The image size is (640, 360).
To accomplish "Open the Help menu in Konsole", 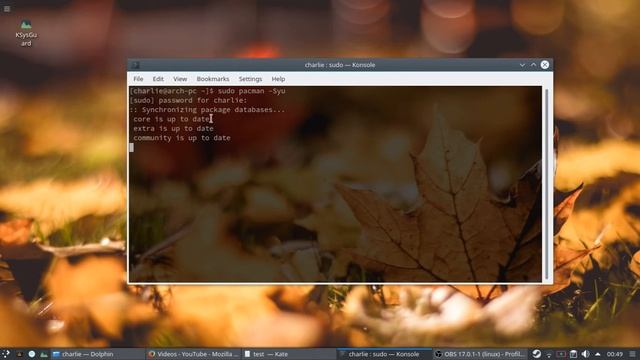I will coord(278,79).
